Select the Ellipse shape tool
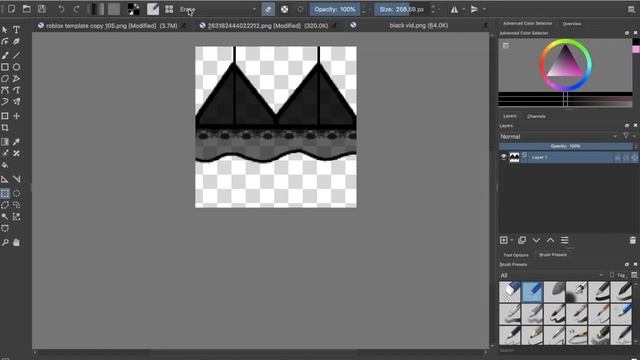The width and height of the screenshot is (640, 360). [16, 67]
